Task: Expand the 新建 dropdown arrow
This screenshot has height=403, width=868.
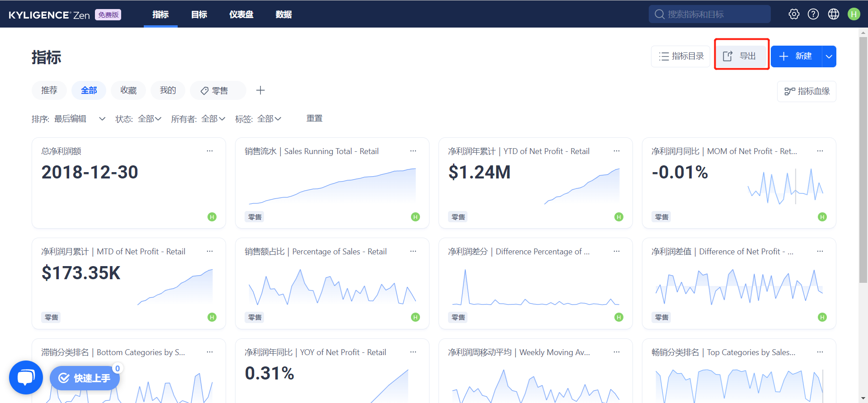Action: [x=829, y=56]
